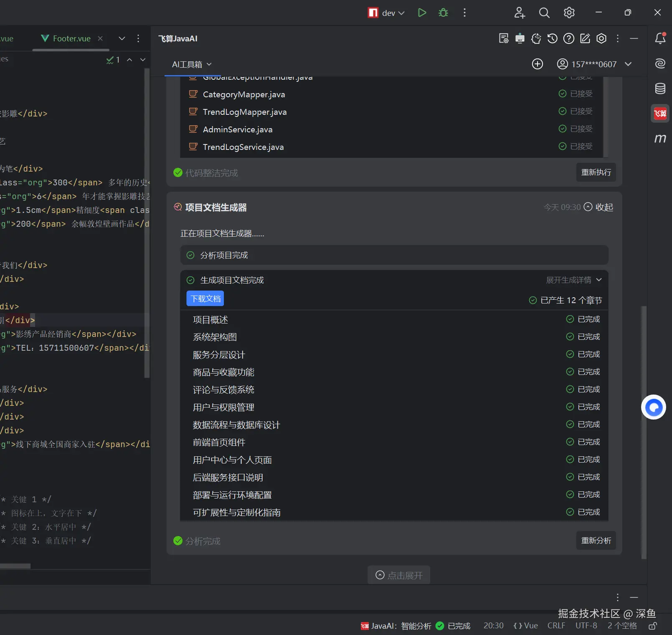
Task: Open the dev run configuration dropdown
Action: pyautogui.click(x=387, y=13)
